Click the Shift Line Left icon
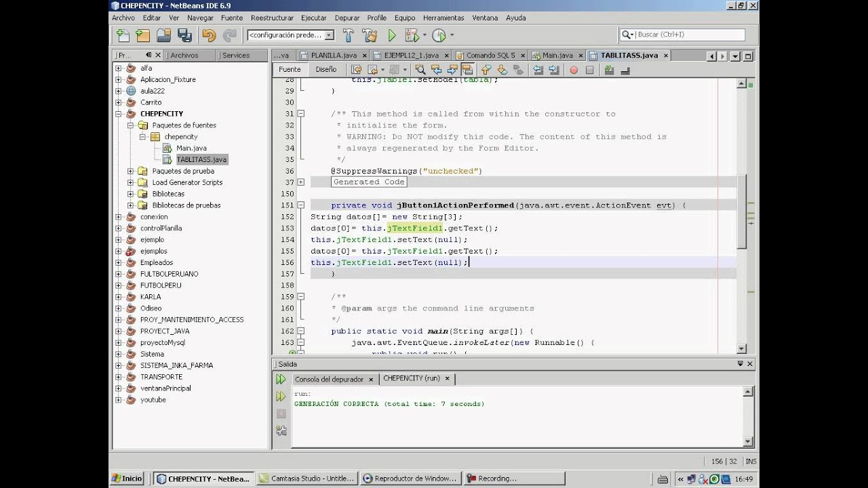 (x=538, y=69)
